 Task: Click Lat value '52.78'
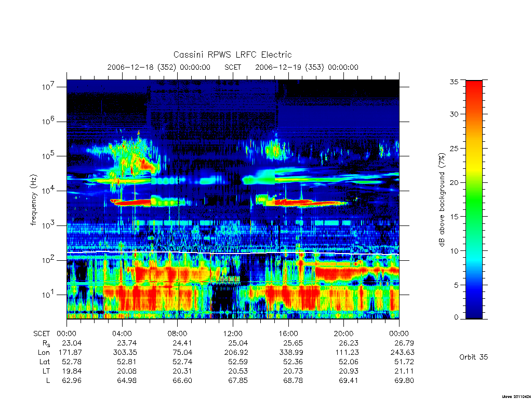[x=72, y=362]
